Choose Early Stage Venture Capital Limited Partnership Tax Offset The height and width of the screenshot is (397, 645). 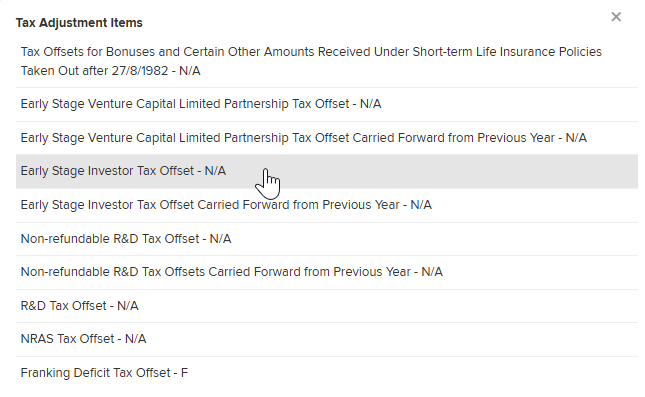click(x=327, y=104)
